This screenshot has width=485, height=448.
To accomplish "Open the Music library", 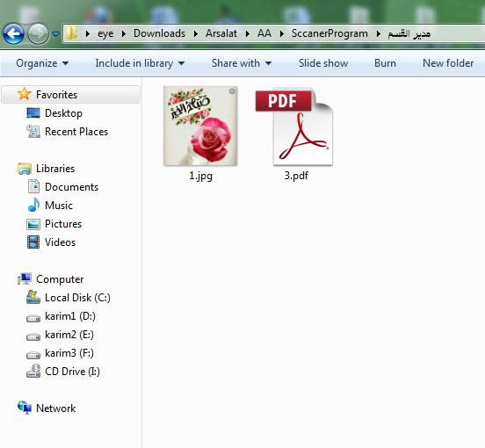I will 59,206.
